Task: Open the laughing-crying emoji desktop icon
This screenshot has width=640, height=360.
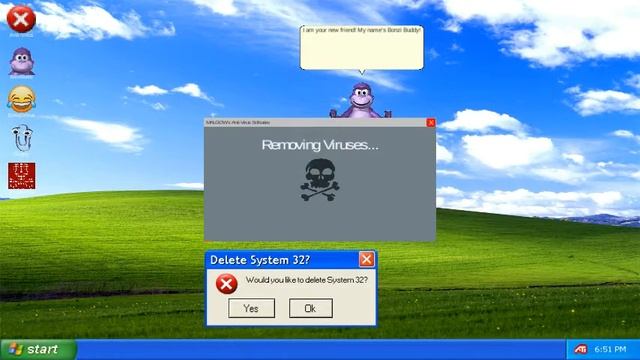Action: (21, 99)
